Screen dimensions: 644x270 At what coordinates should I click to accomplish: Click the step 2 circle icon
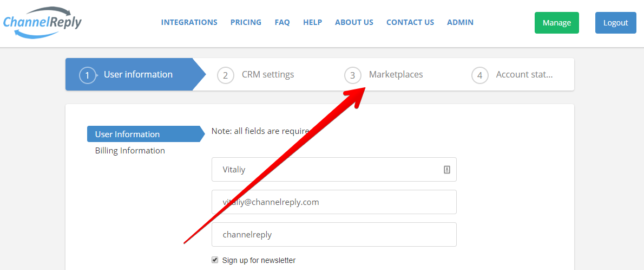225,75
